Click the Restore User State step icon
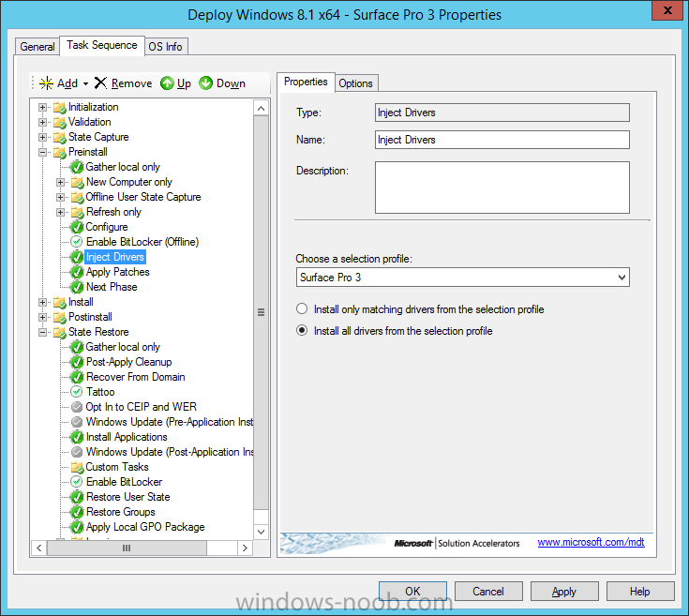This screenshot has width=689, height=616. pos(77,497)
